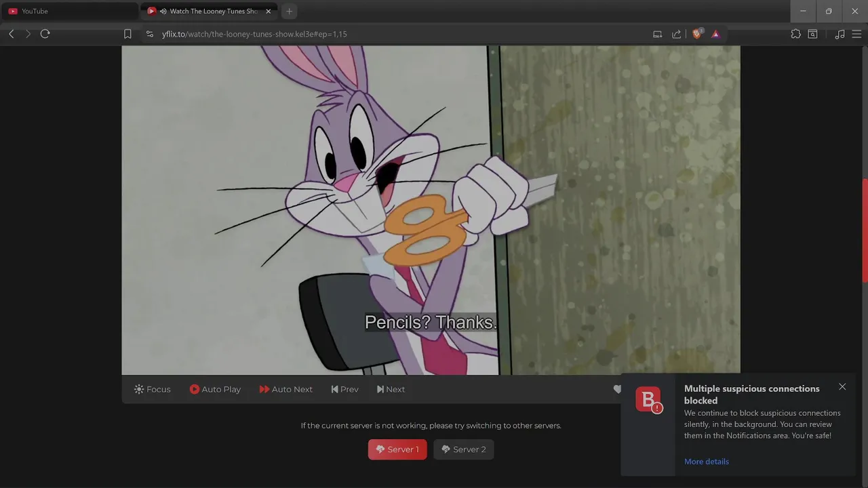Open Brave Shields lion icon
Viewport: 868px width, 488px height.
tap(696, 34)
